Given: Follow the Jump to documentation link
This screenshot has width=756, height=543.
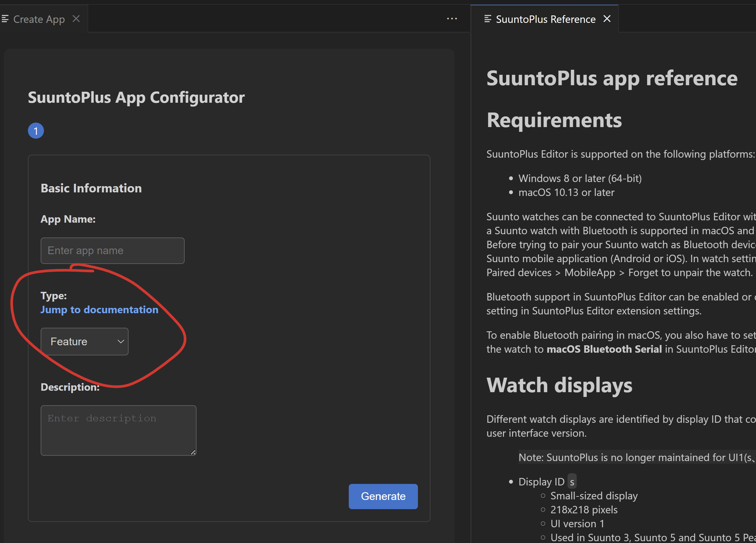Looking at the screenshot, I should (99, 310).
